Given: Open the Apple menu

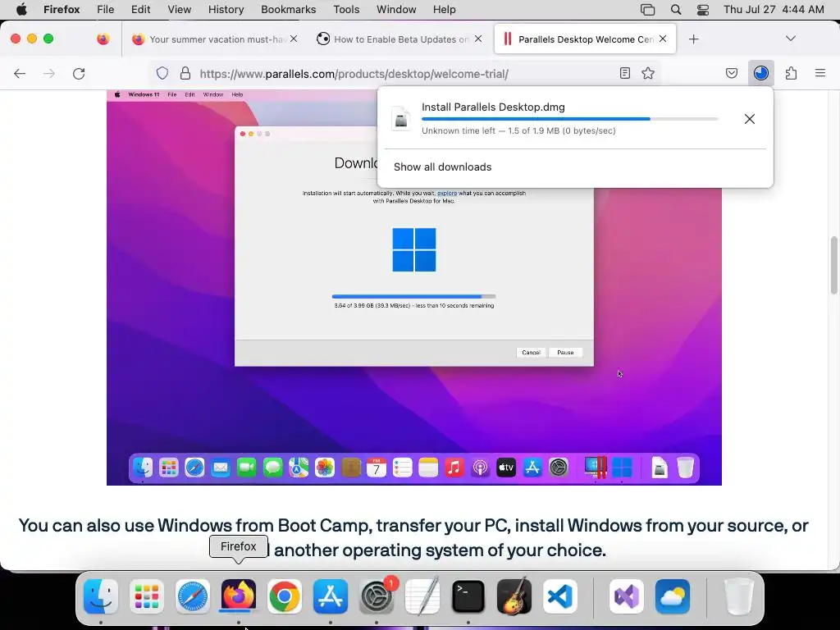Looking at the screenshot, I should tap(21, 10).
